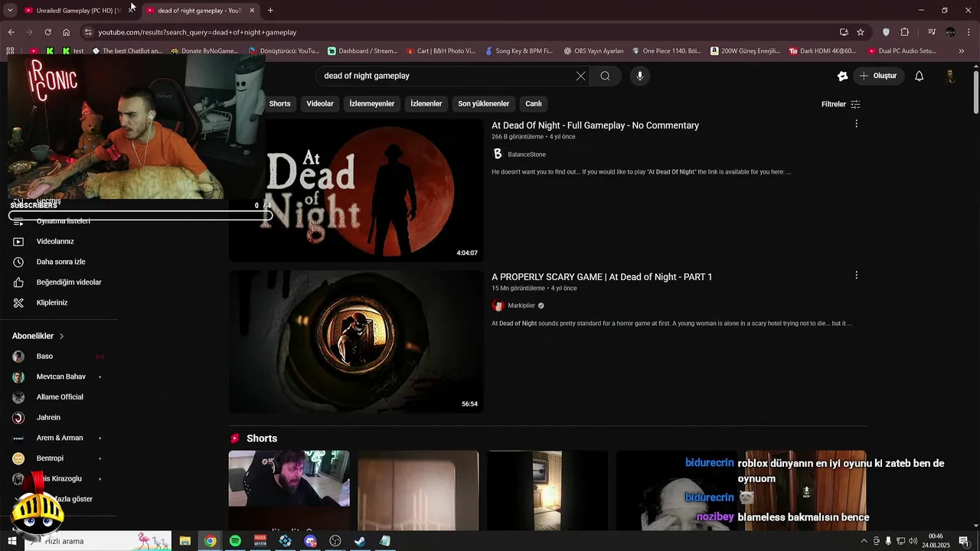
Task: Click the Windows Start button
Action: (x=11, y=541)
